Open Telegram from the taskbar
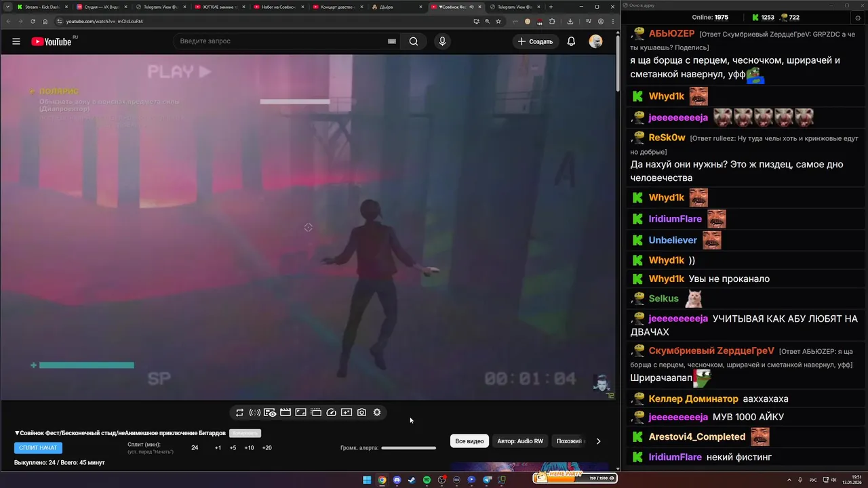This screenshot has width=868, height=488. coord(487,480)
